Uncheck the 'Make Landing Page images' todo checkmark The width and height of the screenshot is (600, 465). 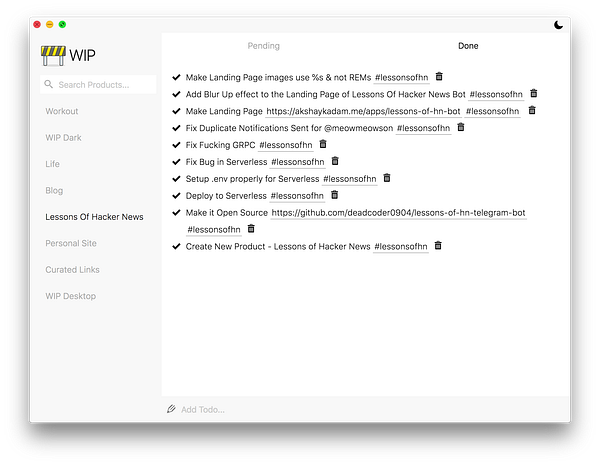[177, 76]
